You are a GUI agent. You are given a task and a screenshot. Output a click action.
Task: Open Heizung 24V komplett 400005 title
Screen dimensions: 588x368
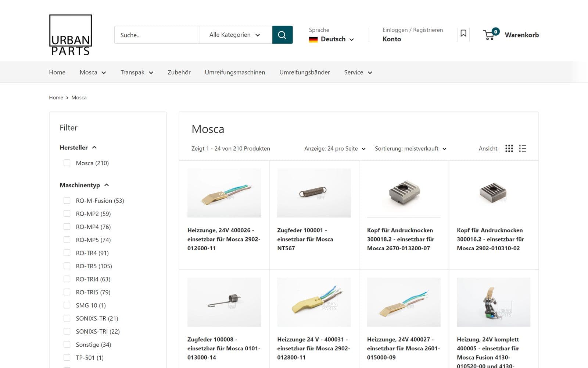tap(488, 353)
